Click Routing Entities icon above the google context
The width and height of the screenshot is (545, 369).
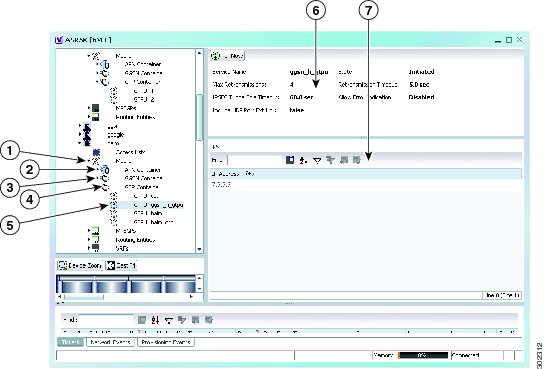[95, 117]
